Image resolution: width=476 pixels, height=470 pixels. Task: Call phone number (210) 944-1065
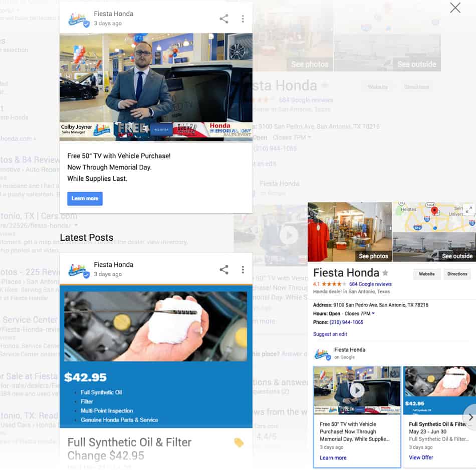pos(346,322)
